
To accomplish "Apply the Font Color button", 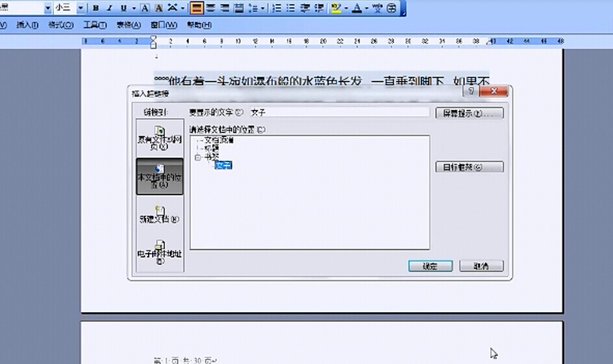I will tap(357, 8).
